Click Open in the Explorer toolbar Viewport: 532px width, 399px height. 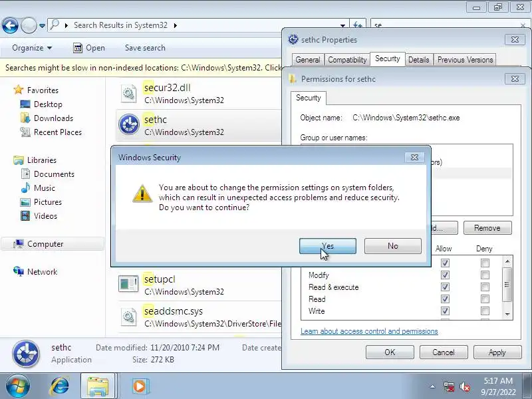(89, 48)
